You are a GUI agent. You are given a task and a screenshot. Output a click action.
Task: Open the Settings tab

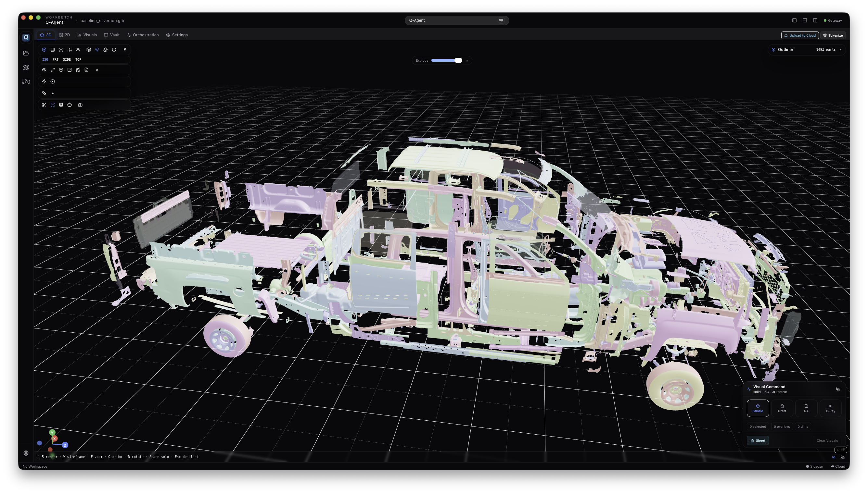point(177,35)
